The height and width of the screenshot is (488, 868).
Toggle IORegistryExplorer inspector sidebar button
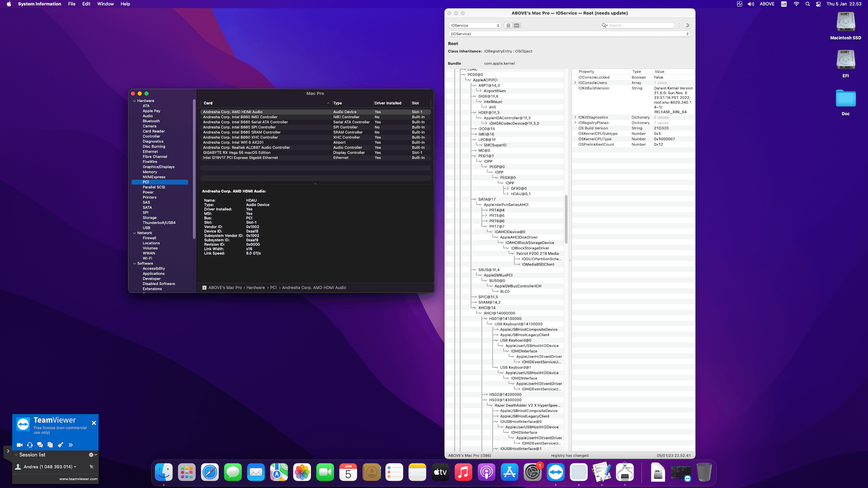687,26
